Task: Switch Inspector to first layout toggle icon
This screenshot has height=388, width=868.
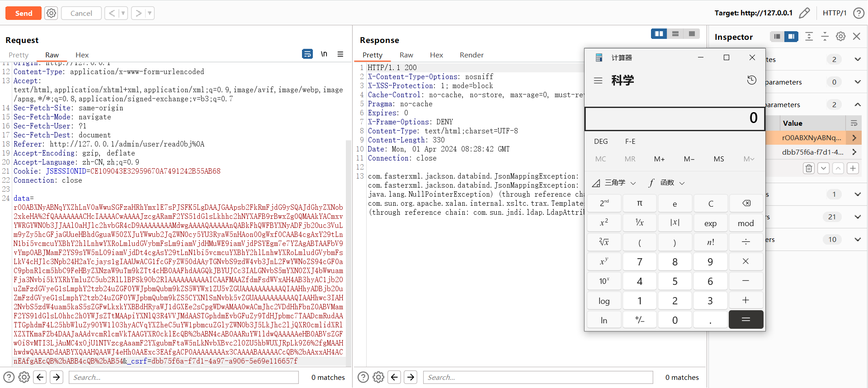Action: pos(777,36)
